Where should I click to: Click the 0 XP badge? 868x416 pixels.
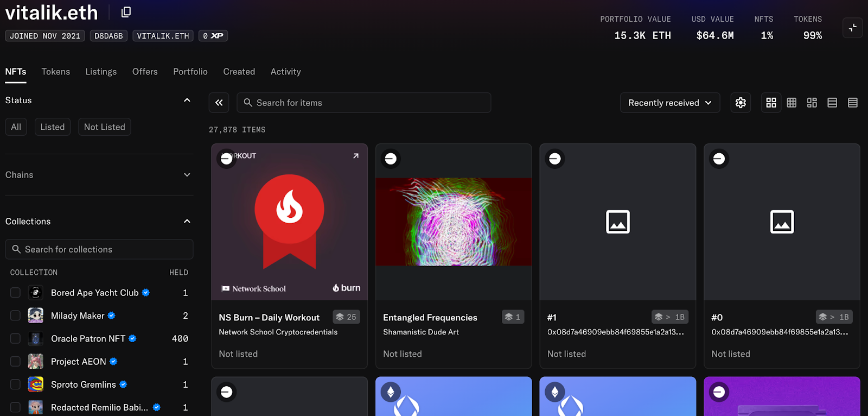point(213,36)
